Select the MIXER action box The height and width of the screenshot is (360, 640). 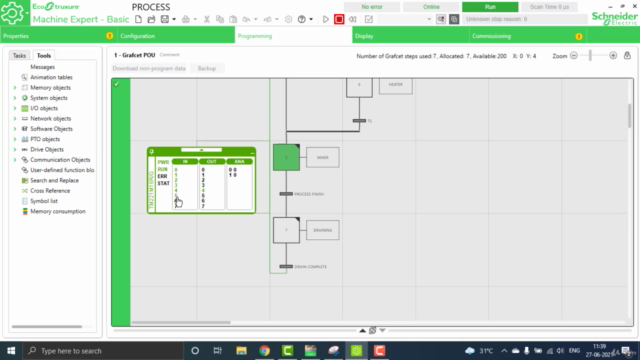[322, 158]
